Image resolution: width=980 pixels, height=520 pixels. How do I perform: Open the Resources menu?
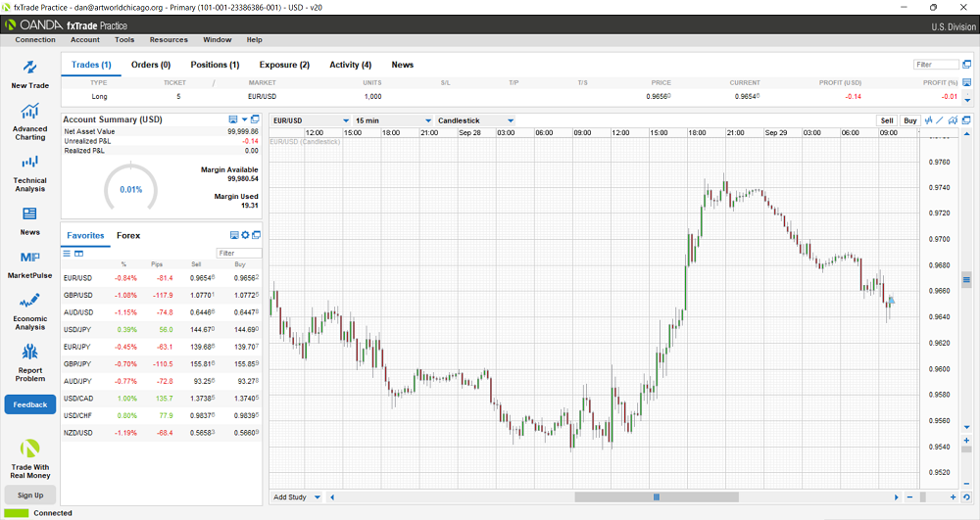tap(169, 40)
